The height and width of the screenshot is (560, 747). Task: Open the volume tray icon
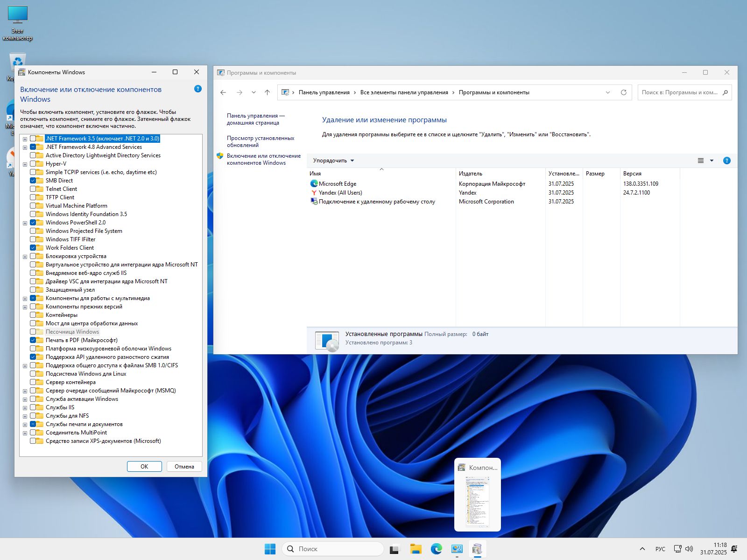click(x=689, y=549)
